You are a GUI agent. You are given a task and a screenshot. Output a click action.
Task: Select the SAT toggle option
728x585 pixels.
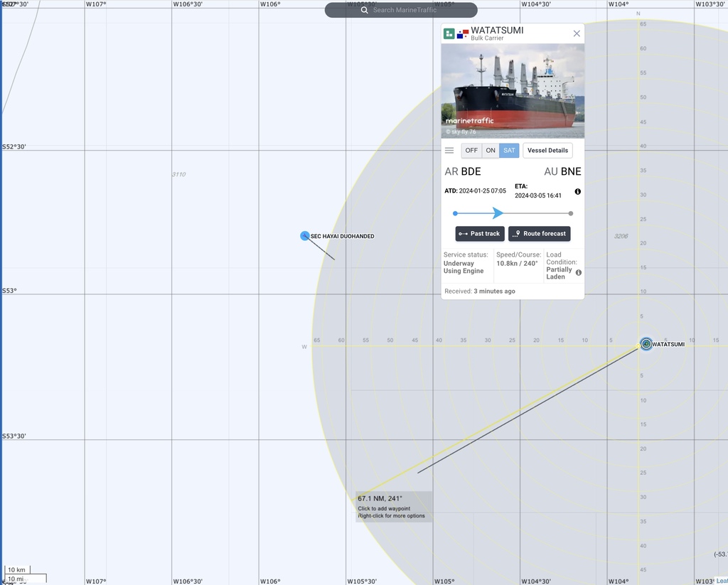[509, 151]
